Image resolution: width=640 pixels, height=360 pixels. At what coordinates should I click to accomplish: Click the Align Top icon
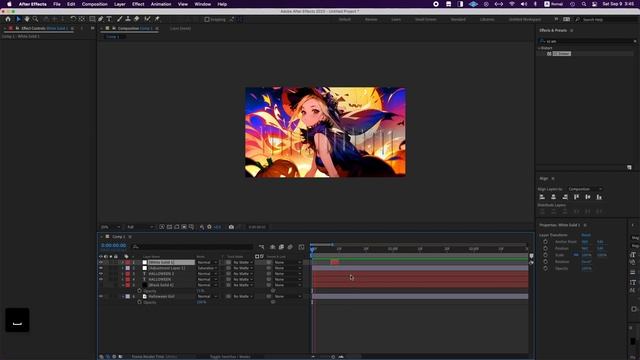coord(576,197)
